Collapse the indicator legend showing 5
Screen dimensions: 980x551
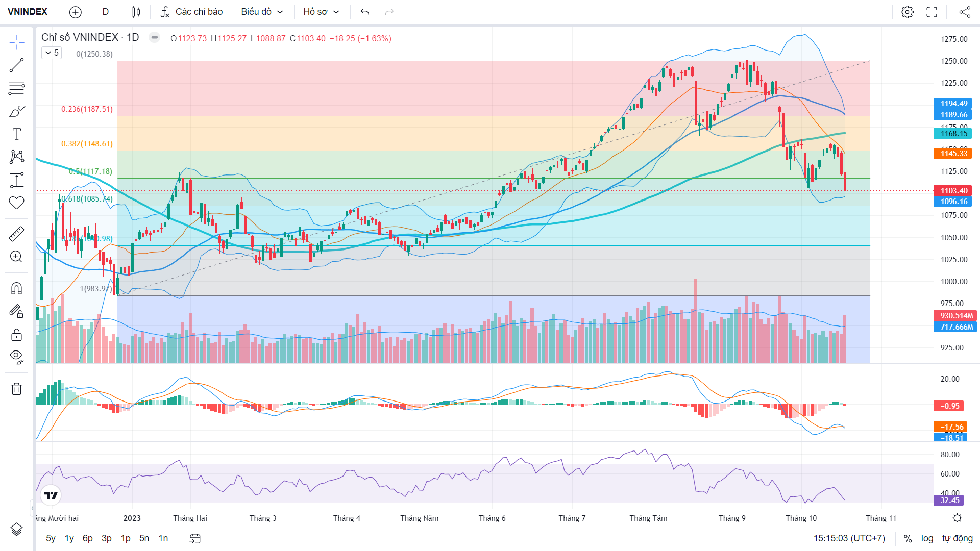(x=52, y=53)
